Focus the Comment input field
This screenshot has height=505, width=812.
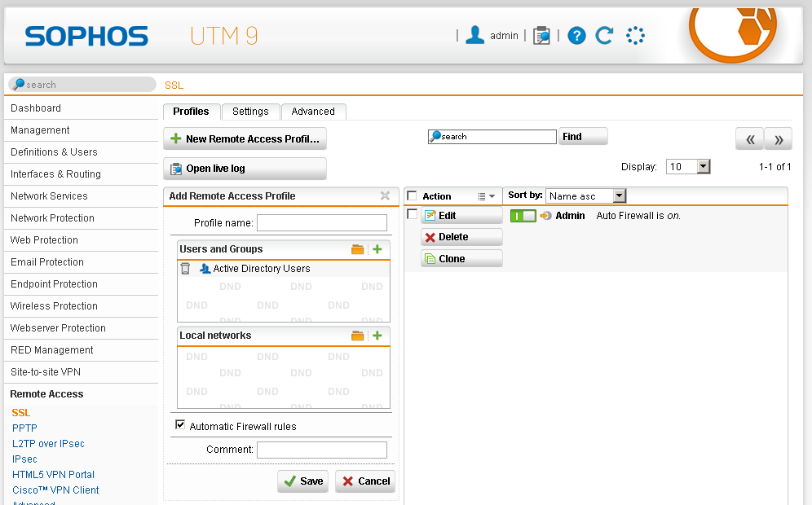click(x=322, y=450)
